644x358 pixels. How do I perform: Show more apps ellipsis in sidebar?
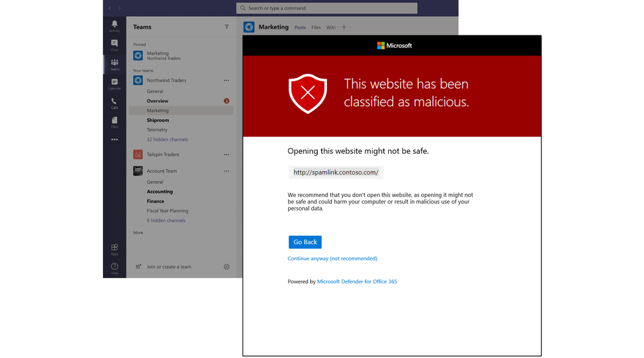[115, 140]
